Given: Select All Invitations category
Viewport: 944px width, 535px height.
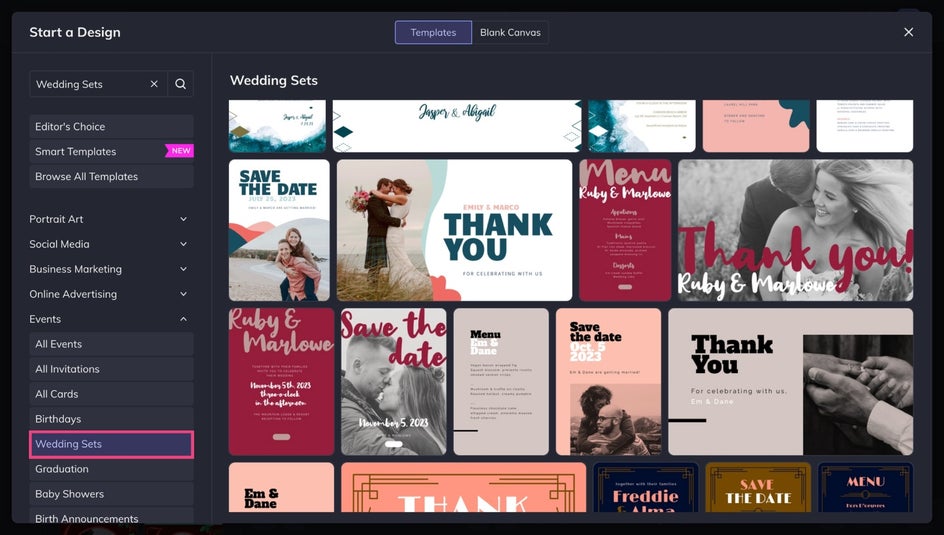Looking at the screenshot, I should [x=111, y=369].
